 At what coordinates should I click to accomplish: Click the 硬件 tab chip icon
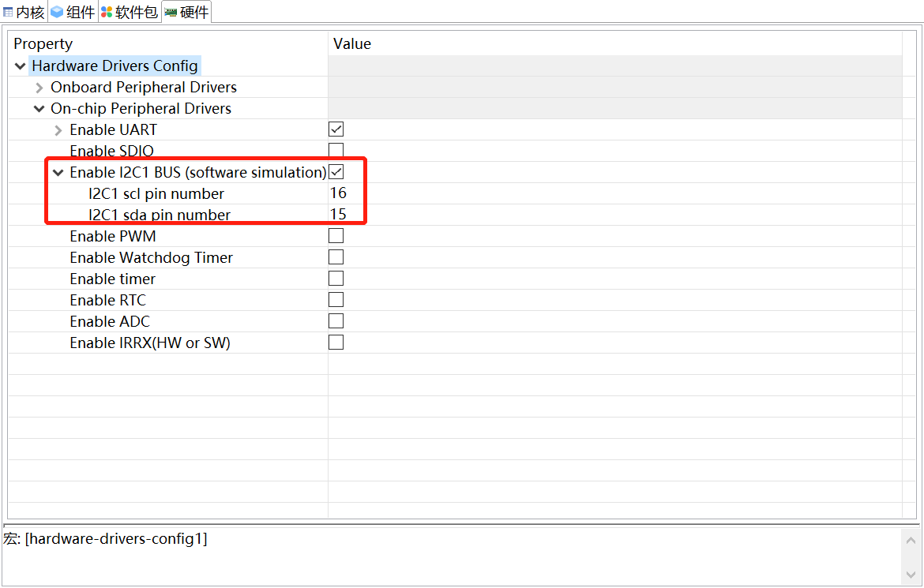(171, 13)
